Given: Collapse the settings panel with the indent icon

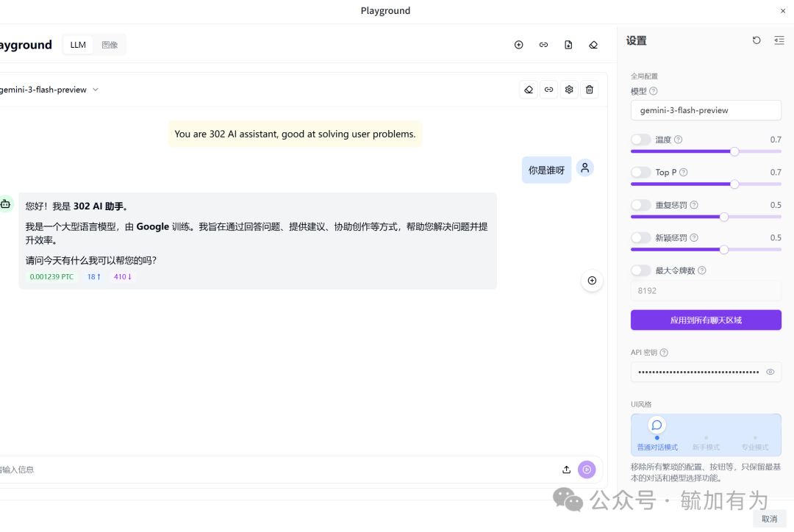Looking at the screenshot, I should click(779, 40).
